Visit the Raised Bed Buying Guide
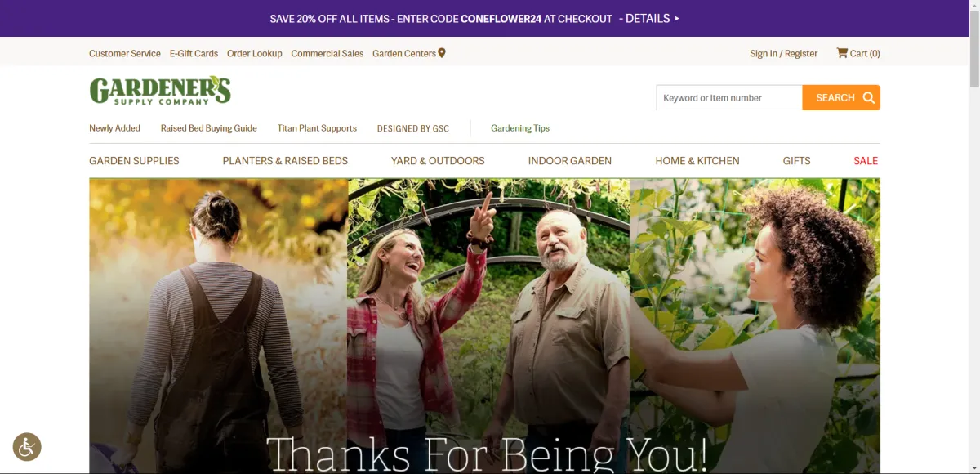 click(209, 128)
